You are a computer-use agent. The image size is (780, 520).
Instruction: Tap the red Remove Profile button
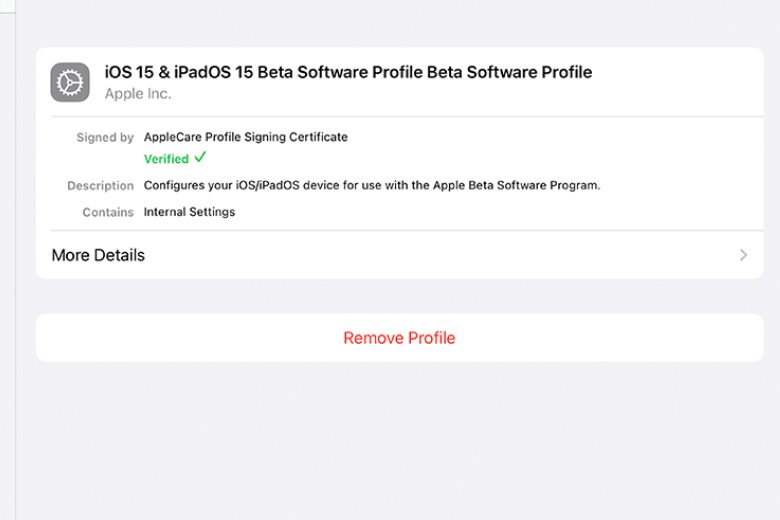click(399, 338)
